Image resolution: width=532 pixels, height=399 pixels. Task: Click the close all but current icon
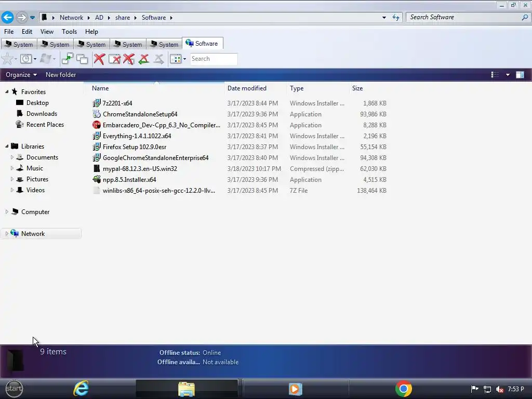coord(129,59)
